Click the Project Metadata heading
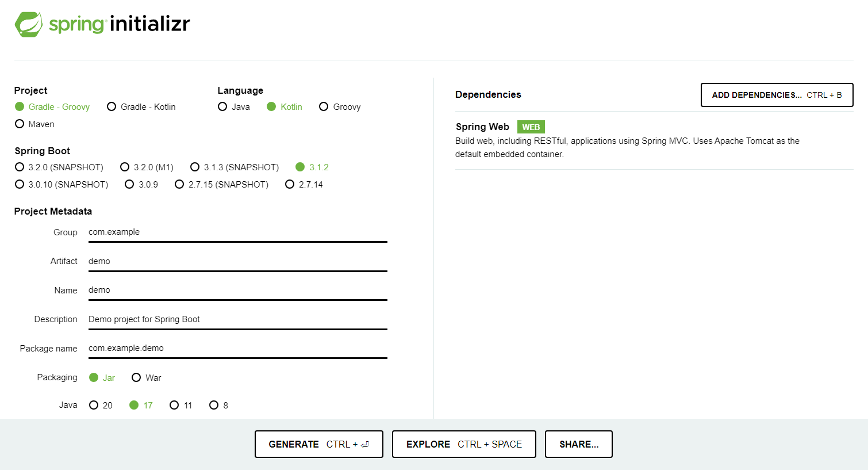 [x=53, y=212]
